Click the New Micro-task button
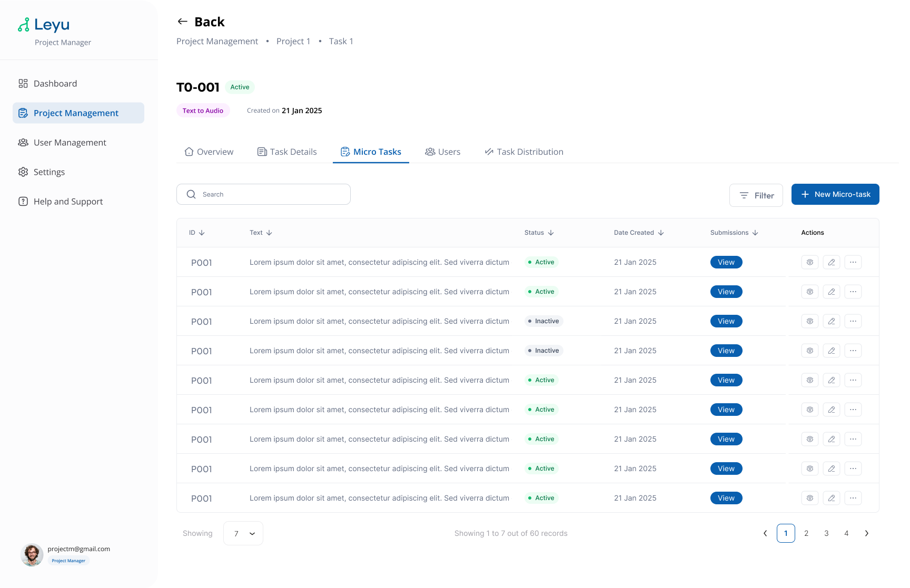 (835, 194)
